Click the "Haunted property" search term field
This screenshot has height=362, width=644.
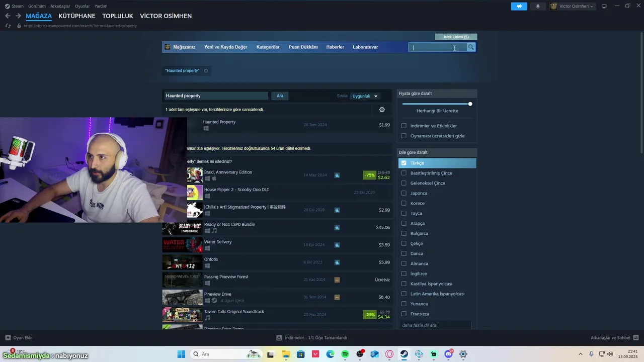(x=216, y=96)
